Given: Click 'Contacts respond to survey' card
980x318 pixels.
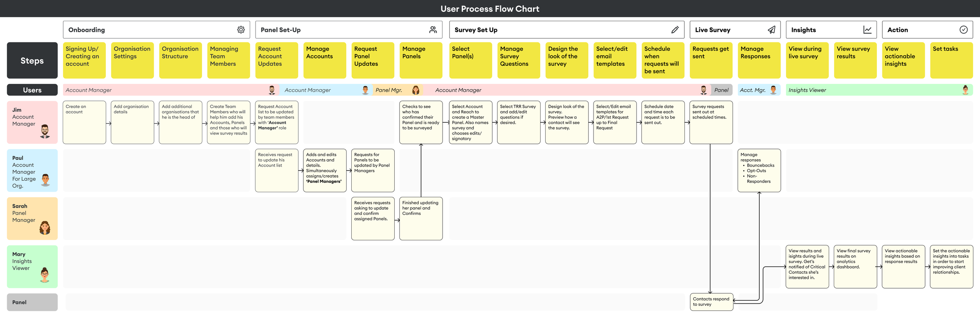Looking at the screenshot, I should click(x=711, y=302).
